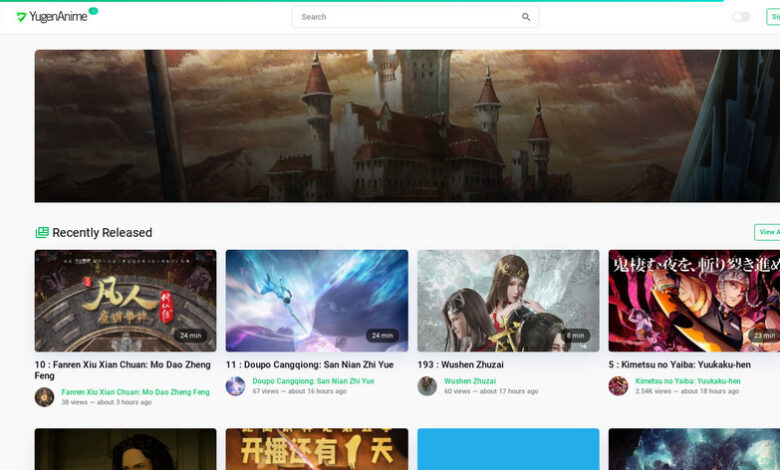Open Kimetsu no Yaiba Yuukaku-hen thumbnail
Screen dimensions: 780x470
(694, 301)
